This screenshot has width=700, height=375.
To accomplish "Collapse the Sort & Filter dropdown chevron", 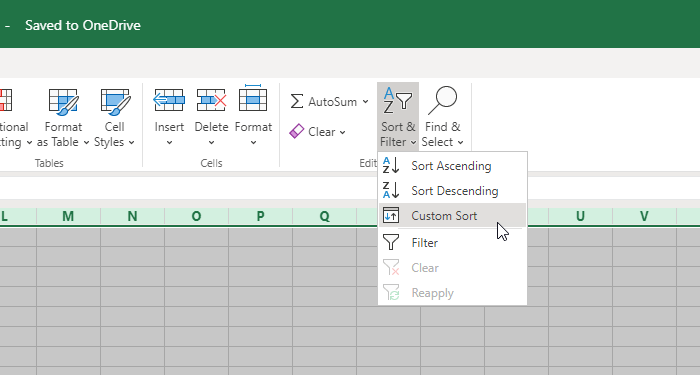I will [413, 142].
